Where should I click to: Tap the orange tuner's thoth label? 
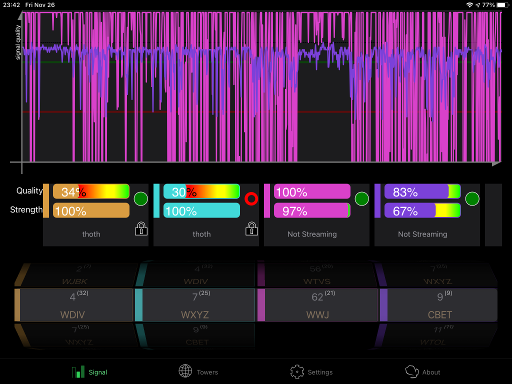point(91,234)
